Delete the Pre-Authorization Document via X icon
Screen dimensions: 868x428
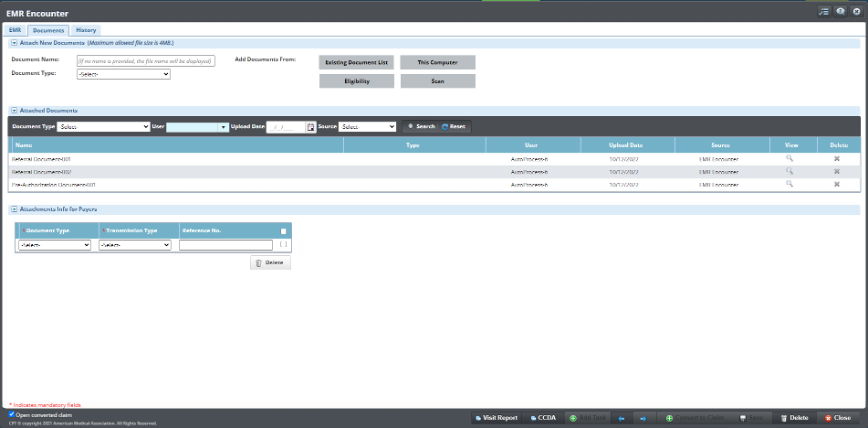[x=836, y=184]
